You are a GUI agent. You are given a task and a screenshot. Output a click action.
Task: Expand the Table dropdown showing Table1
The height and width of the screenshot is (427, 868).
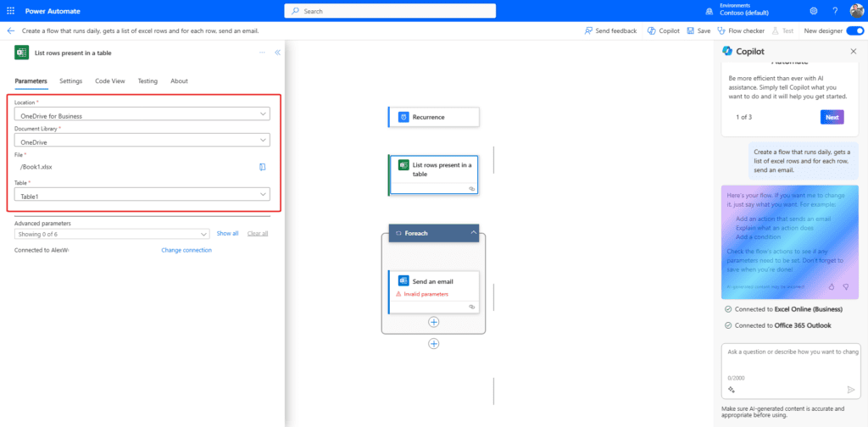click(264, 195)
